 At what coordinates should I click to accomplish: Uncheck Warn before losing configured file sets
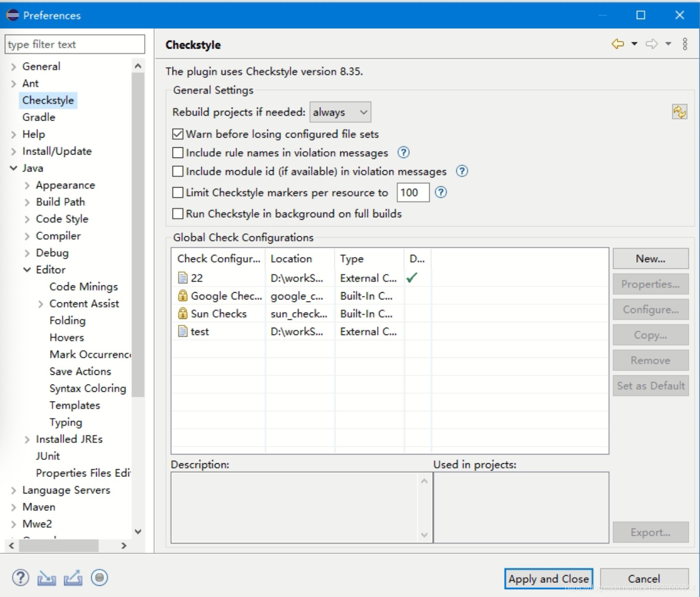click(177, 134)
